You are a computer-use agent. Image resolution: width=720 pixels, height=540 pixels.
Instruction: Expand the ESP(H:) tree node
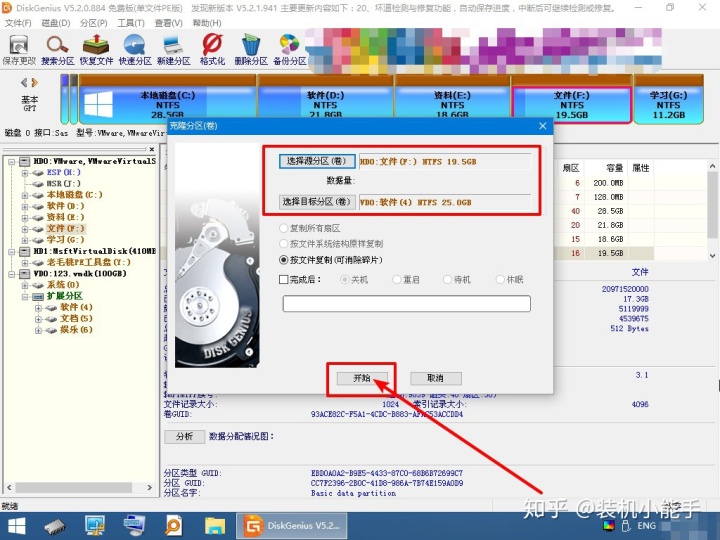pos(25,173)
